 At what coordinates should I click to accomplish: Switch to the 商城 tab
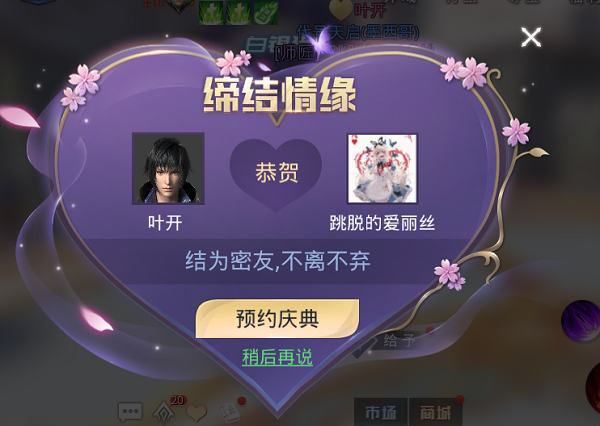pyautogui.click(x=436, y=413)
